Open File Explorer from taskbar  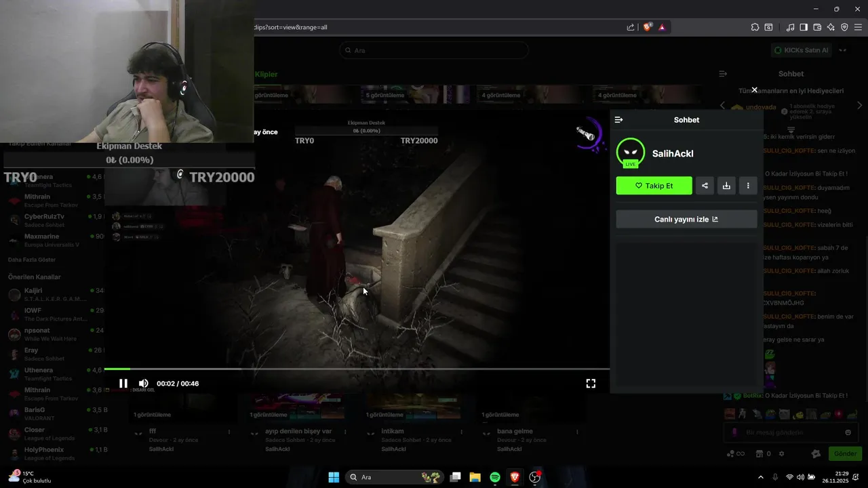[x=475, y=477]
